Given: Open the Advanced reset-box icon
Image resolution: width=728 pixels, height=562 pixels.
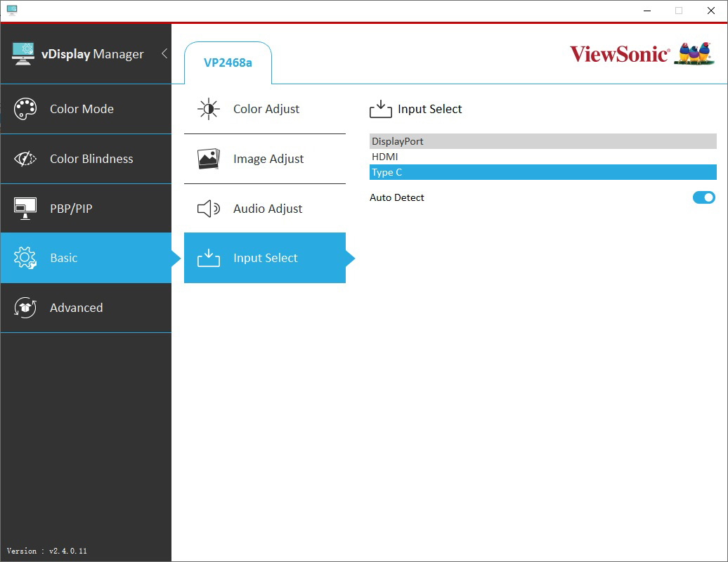Looking at the screenshot, I should [x=25, y=308].
